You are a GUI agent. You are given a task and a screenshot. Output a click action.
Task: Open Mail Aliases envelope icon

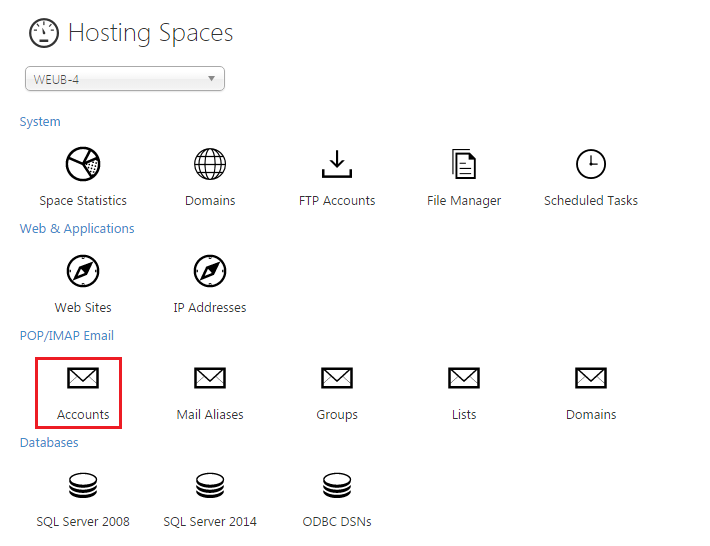tap(210, 378)
